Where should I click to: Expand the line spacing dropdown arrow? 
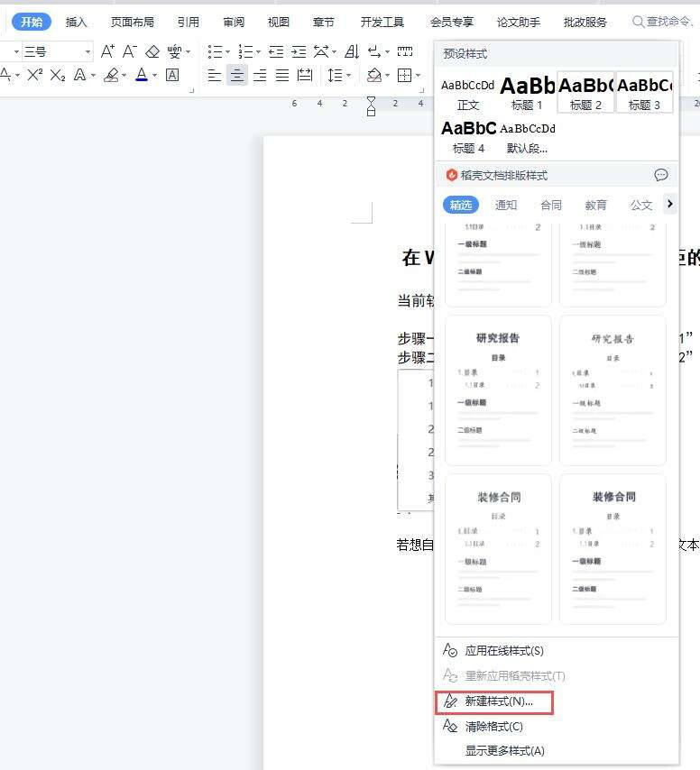[x=349, y=76]
